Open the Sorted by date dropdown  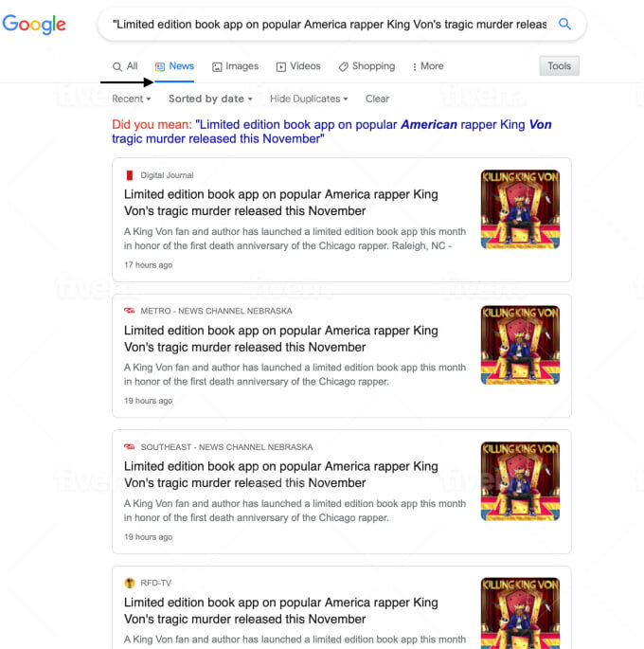click(x=210, y=99)
